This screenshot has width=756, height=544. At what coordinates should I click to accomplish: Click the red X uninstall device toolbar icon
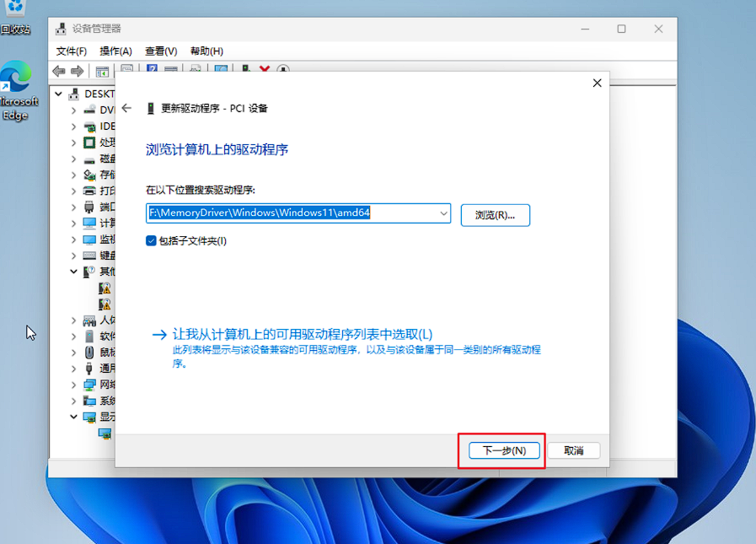tap(264, 69)
